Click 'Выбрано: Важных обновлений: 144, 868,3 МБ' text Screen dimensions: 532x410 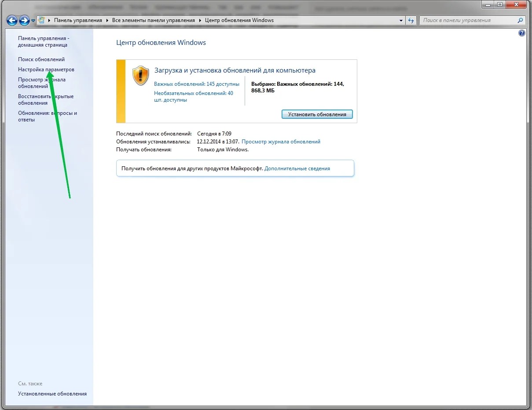pyautogui.click(x=297, y=87)
